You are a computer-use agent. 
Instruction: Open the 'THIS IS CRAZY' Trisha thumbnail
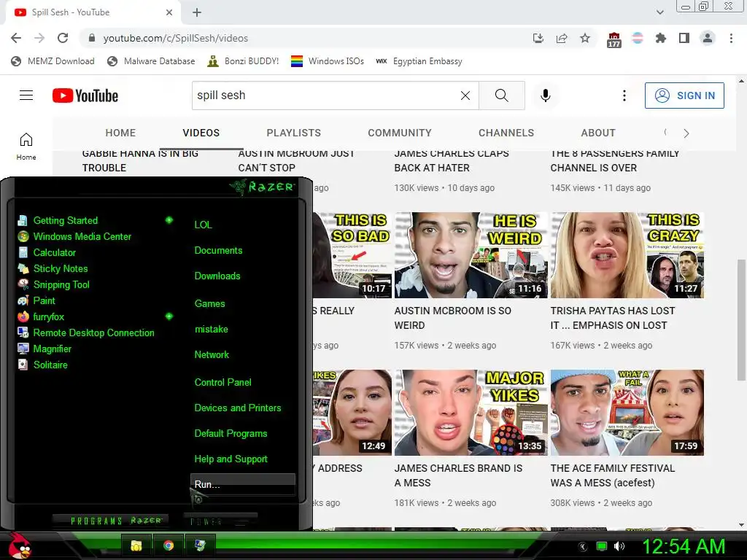(627, 255)
